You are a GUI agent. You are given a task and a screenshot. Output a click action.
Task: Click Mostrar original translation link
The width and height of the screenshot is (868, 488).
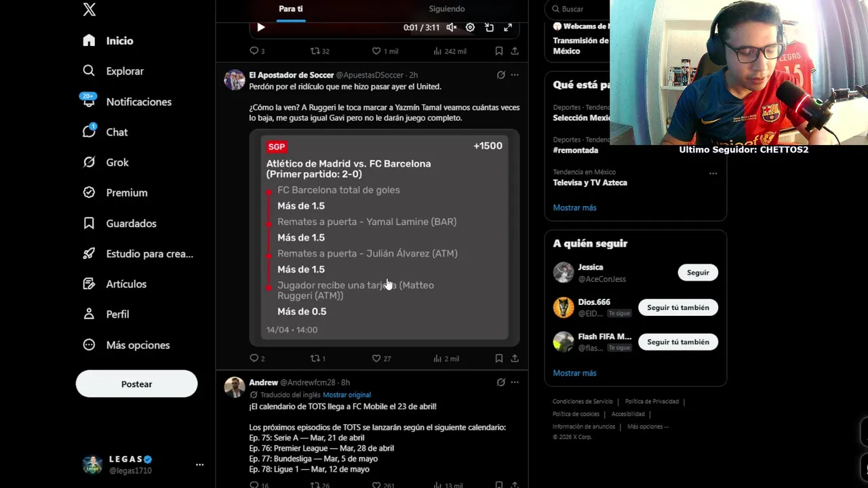click(347, 395)
